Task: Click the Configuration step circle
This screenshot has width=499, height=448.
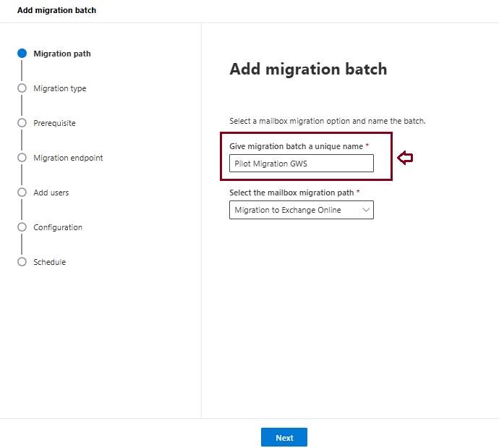Action: click(22, 227)
